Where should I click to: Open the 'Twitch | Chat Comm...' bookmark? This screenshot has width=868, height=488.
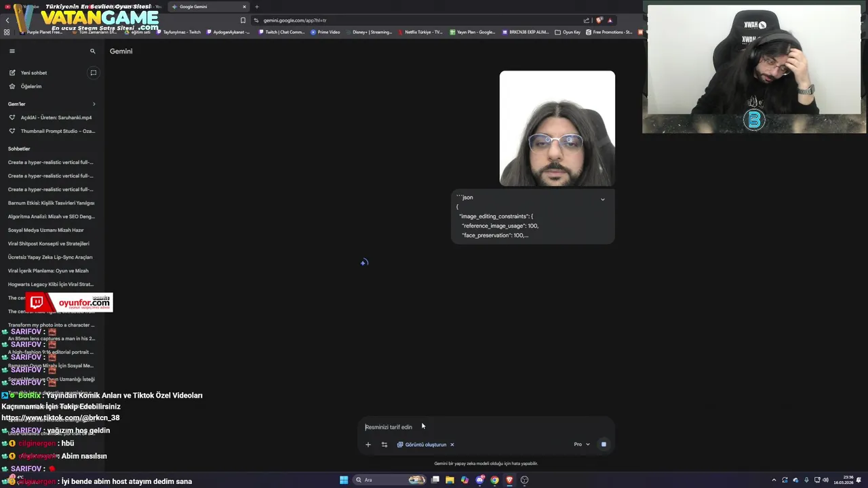[281, 32]
